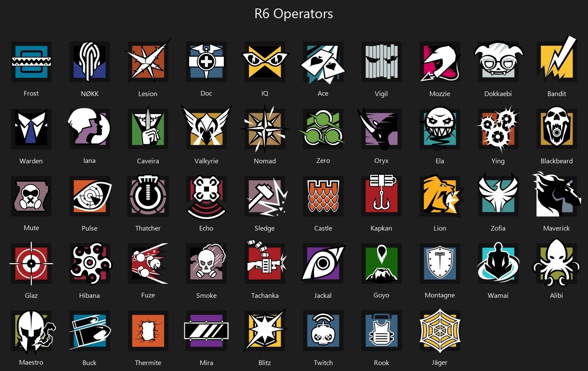Click the Thermite name label
The height and width of the screenshot is (371, 588).
coord(148,363)
